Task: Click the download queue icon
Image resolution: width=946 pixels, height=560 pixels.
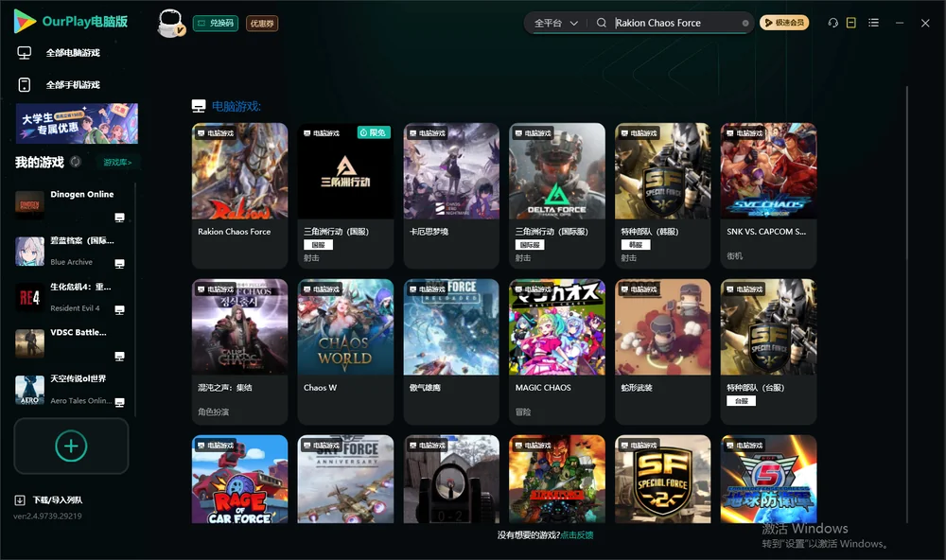Action: (20, 500)
